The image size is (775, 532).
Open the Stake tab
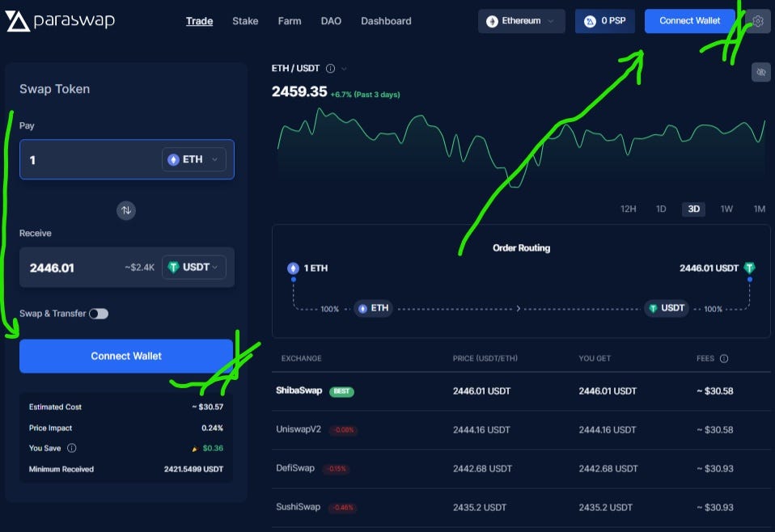coord(245,21)
